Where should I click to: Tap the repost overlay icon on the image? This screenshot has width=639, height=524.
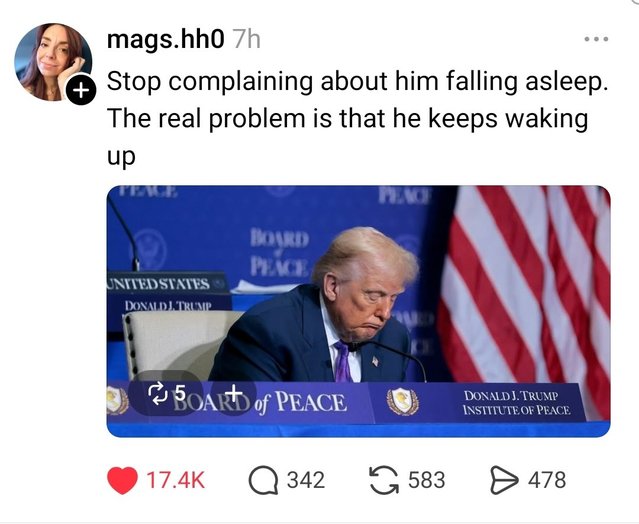point(158,393)
